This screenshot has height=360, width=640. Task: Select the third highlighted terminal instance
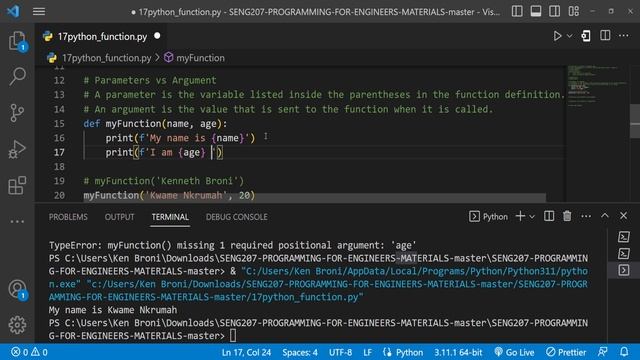pos(624,270)
